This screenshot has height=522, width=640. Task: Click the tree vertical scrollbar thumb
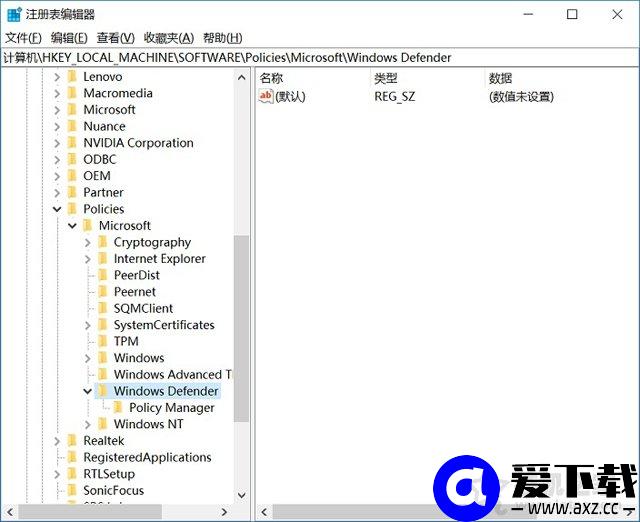click(242, 329)
